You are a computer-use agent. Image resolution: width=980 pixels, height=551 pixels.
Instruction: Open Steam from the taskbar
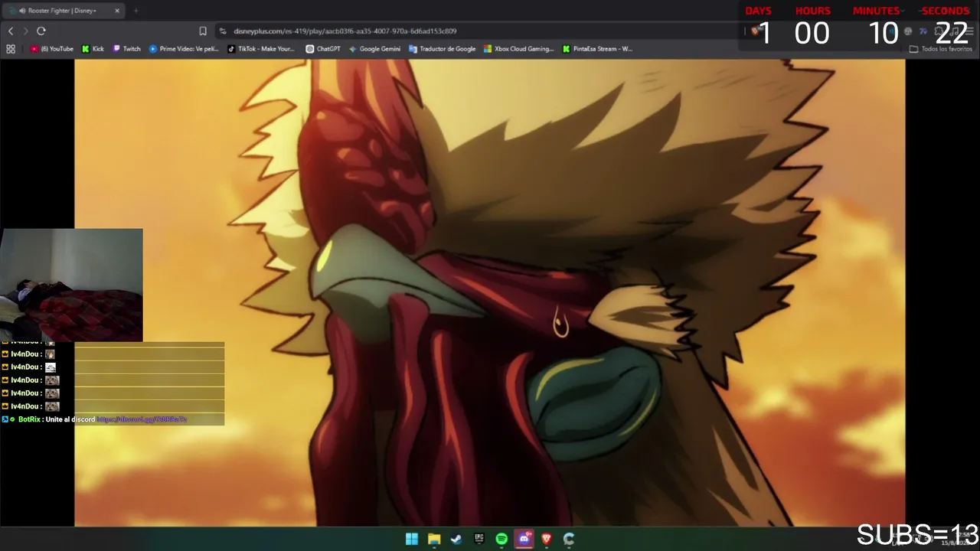(456, 539)
